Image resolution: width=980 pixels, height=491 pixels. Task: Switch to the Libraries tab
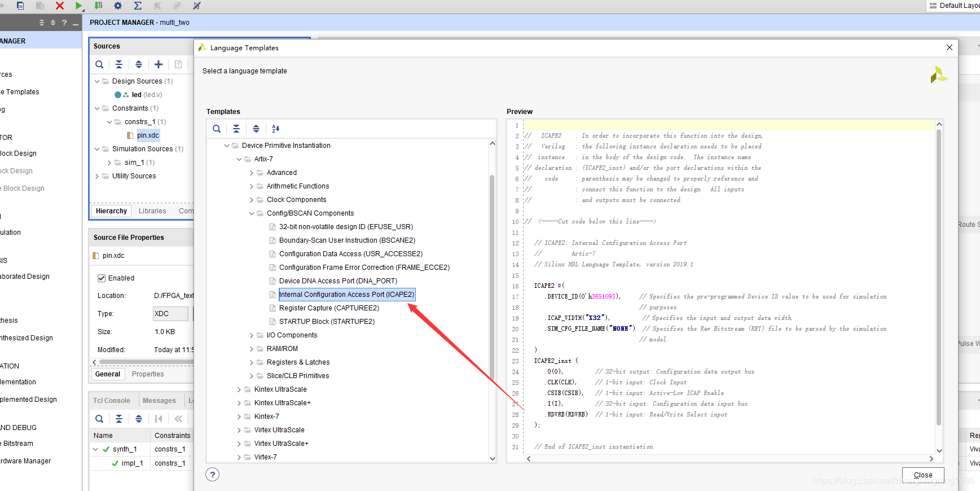[152, 211]
